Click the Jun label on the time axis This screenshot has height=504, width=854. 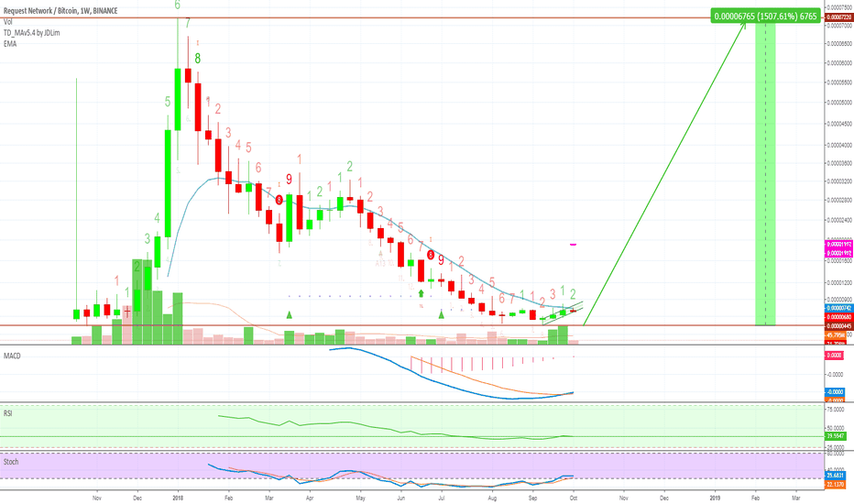coord(400,498)
